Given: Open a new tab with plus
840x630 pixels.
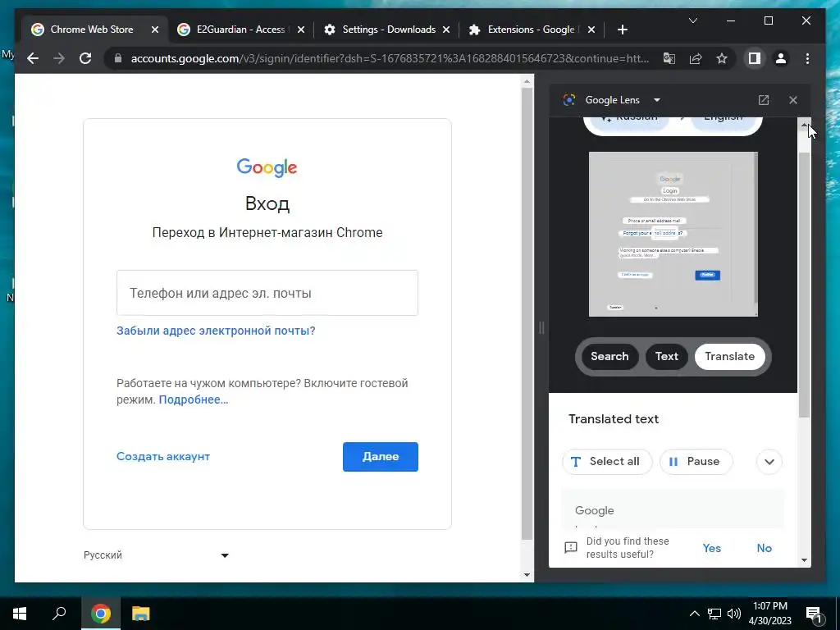Looking at the screenshot, I should pyautogui.click(x=622, y=30).
